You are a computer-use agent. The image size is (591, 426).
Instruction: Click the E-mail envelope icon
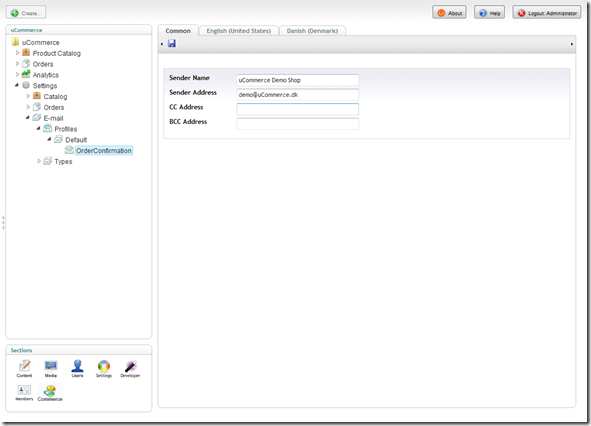point(37,118)
